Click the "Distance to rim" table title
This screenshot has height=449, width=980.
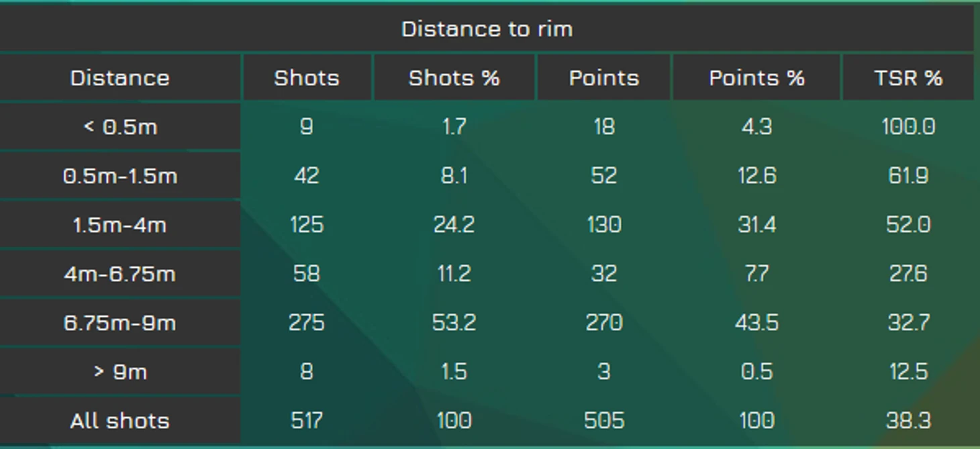point(487,29)
